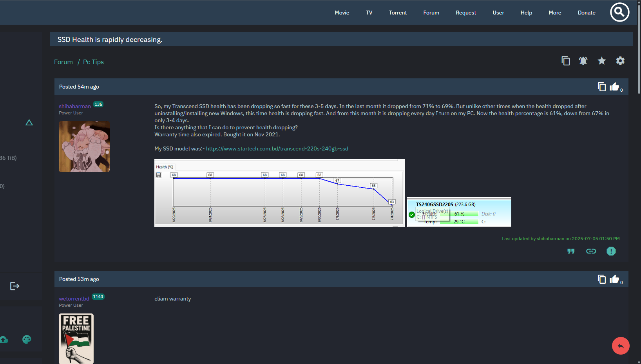Click the thread title "SSD Health is rapidly decreasing."
The width and height of the screenshot is (641, 364).
(x=110, y=40)
